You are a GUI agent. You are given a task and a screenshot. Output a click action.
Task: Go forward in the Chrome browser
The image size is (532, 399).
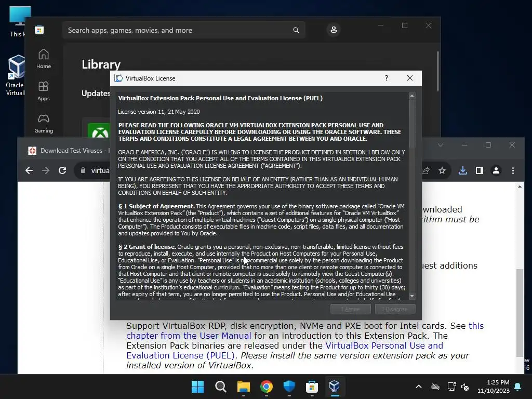[46, 170]
